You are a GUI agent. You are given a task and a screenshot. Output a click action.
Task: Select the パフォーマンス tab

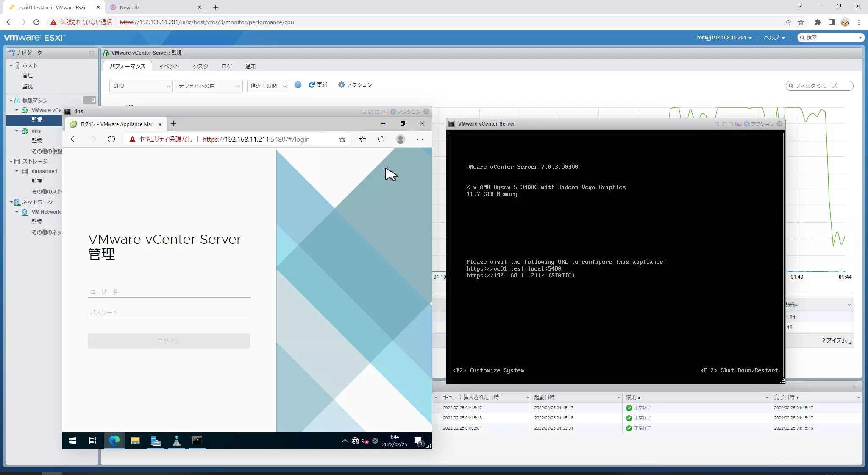point(128,67)
